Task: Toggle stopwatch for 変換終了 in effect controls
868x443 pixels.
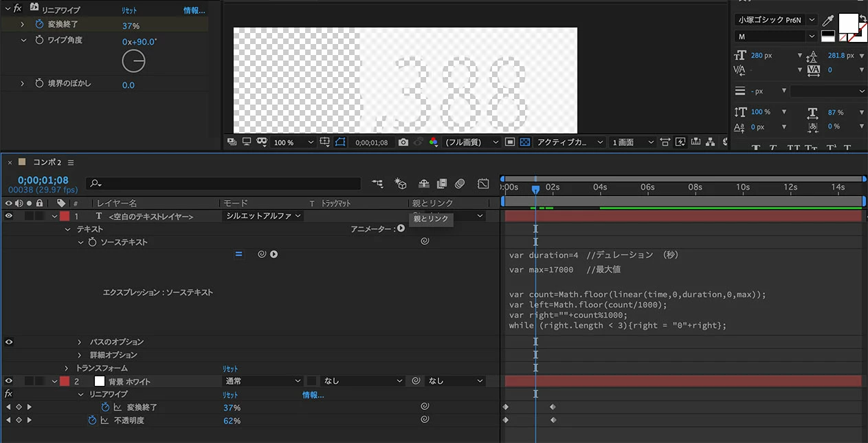Action: [x=39, y=25]
